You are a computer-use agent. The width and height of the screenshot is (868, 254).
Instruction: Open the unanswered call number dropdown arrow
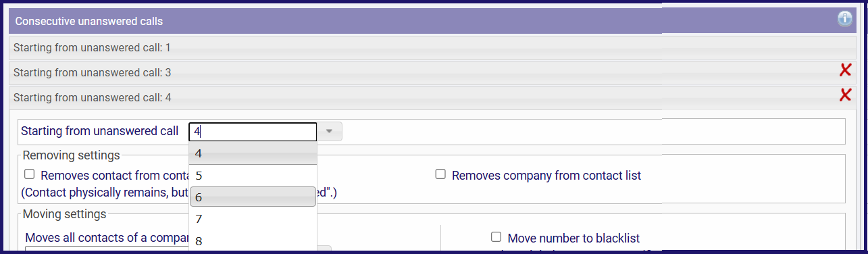pyautogui.click(x=330, y=132)
